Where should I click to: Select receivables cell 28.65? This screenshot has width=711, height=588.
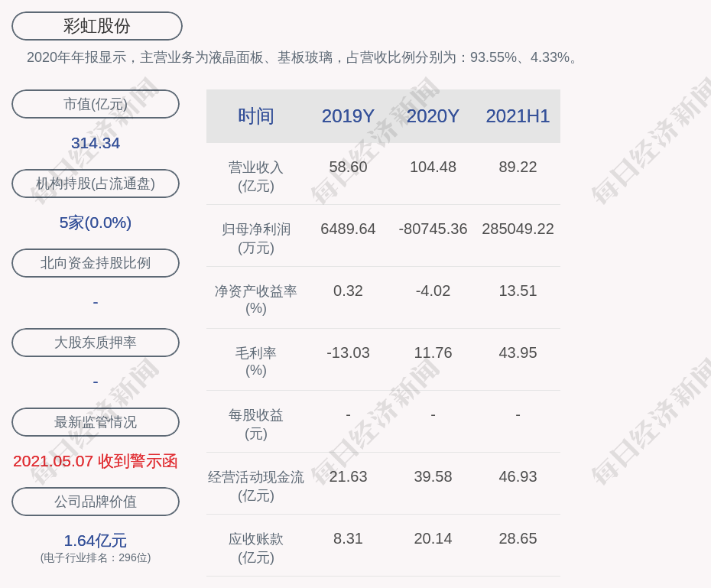pyautogui.click(x=518, y=538)
